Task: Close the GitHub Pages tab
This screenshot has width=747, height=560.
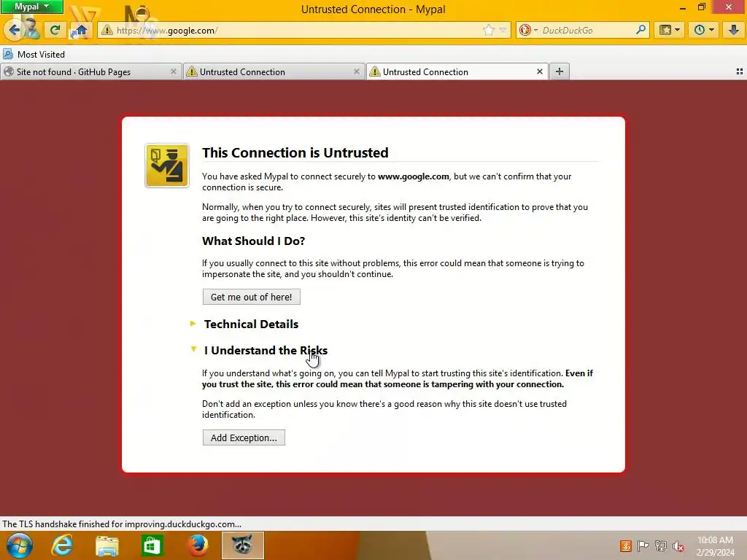Action: click(x=173, y=71)
